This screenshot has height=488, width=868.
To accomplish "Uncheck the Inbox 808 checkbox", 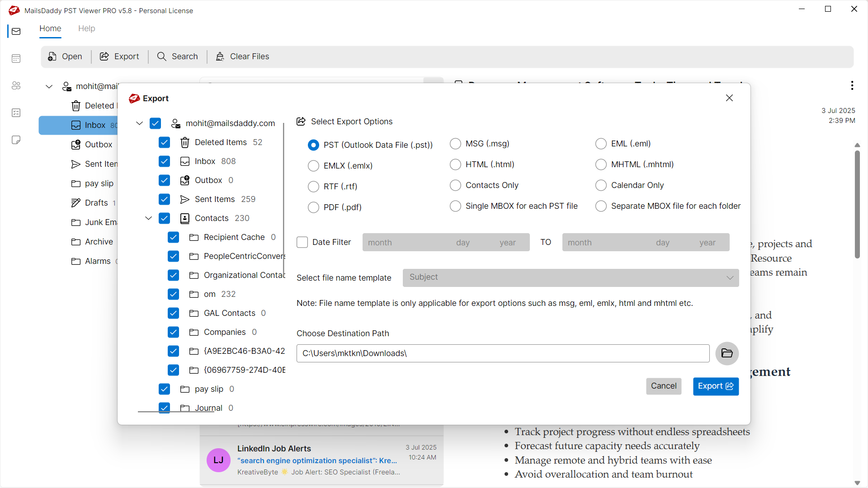I will click(164, 161).
